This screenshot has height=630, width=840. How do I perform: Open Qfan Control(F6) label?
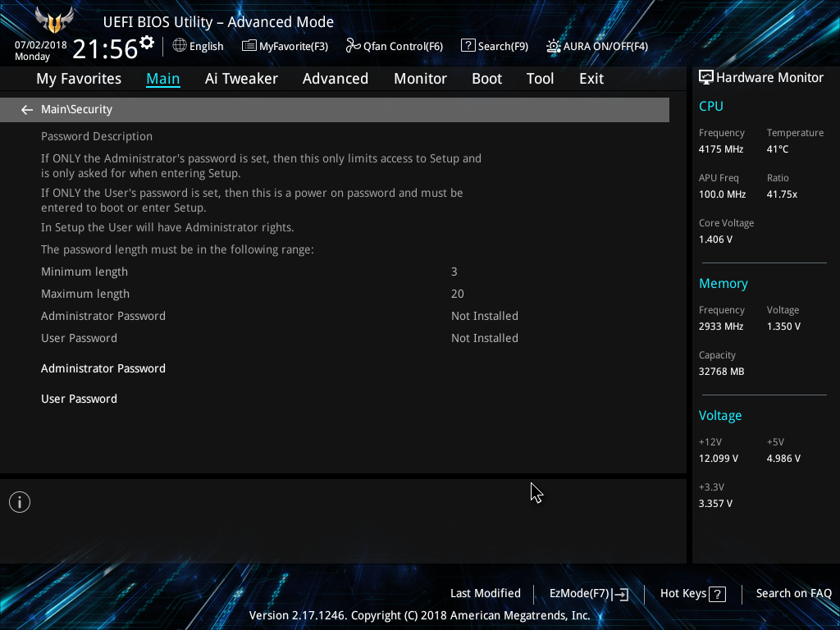tap(403, 47)
